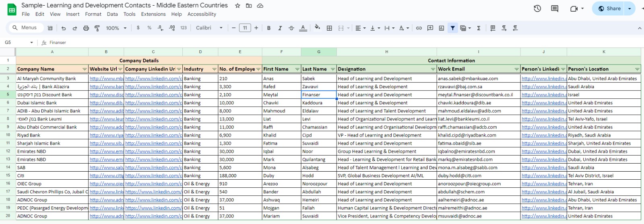Insert a link using chain icon
This screenshot has width=644, height=224.
coord(419,28)
